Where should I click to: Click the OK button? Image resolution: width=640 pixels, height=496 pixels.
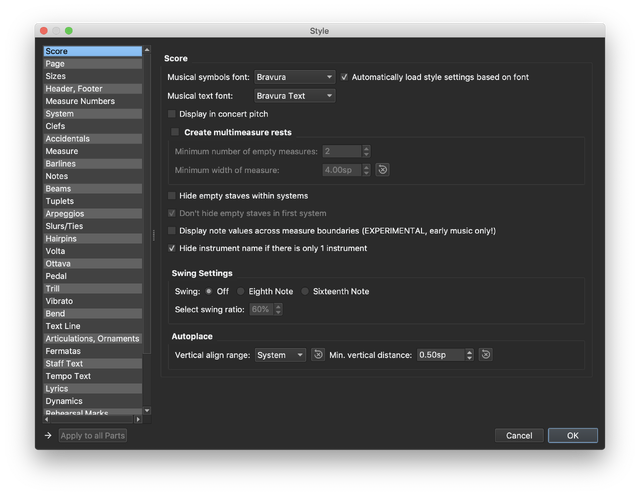[x=572, y=436]
